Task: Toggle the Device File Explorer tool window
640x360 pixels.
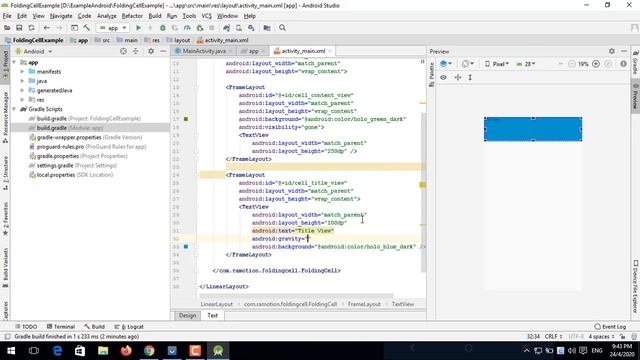Action: click(636, 287)
